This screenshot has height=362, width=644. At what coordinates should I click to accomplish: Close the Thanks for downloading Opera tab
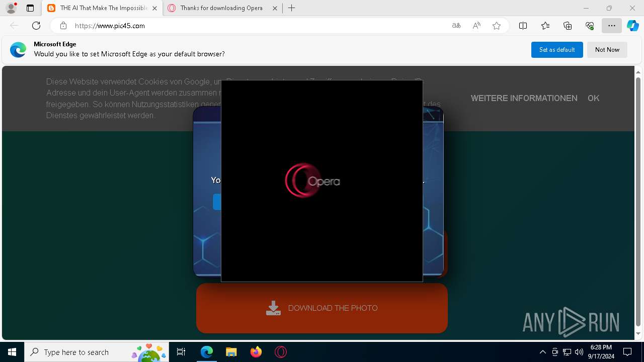(x=275, y=8)
